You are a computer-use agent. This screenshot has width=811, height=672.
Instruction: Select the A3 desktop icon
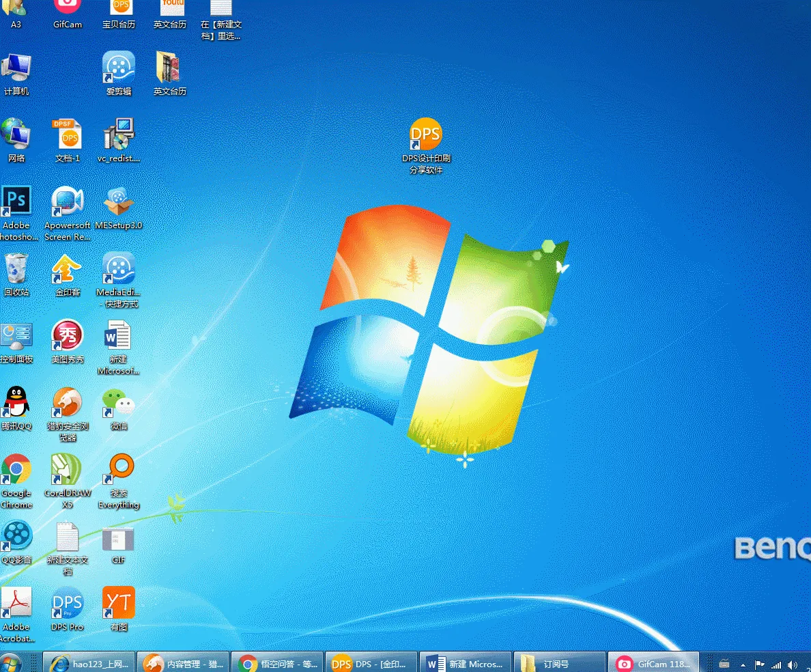(x=14, y=14)
